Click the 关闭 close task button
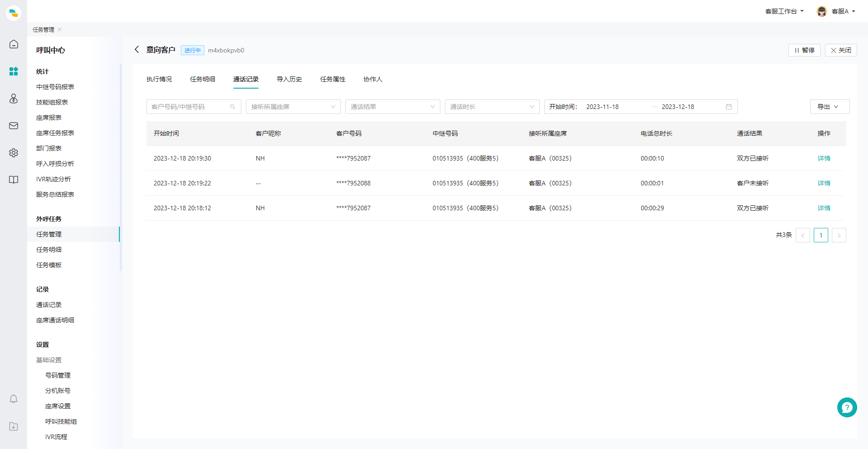The image size is (868, 449). pos(841,50)
